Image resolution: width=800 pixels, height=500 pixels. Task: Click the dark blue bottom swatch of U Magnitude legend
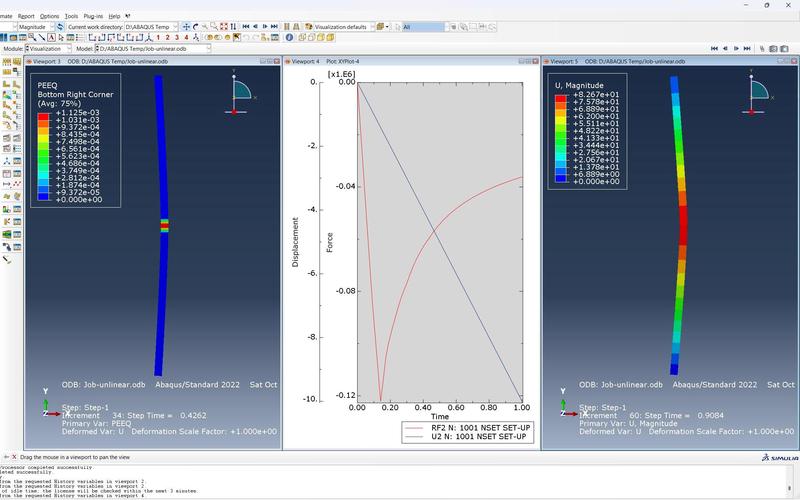coord(561,178)
